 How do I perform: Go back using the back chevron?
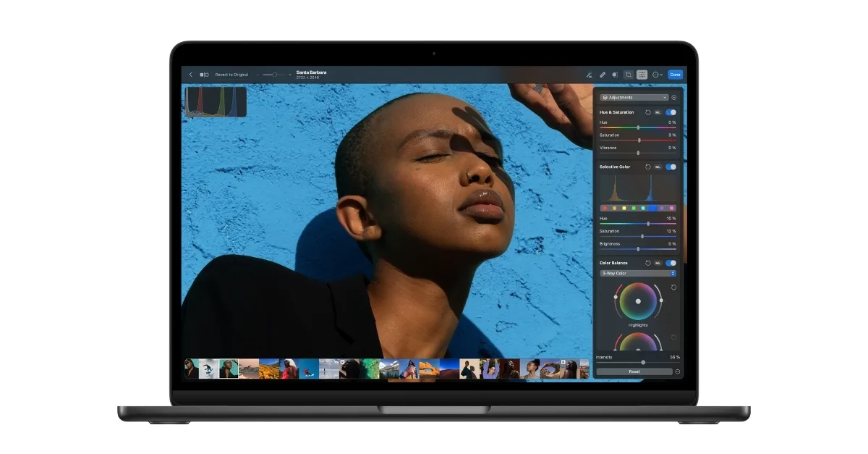click(x=191, y=75)
